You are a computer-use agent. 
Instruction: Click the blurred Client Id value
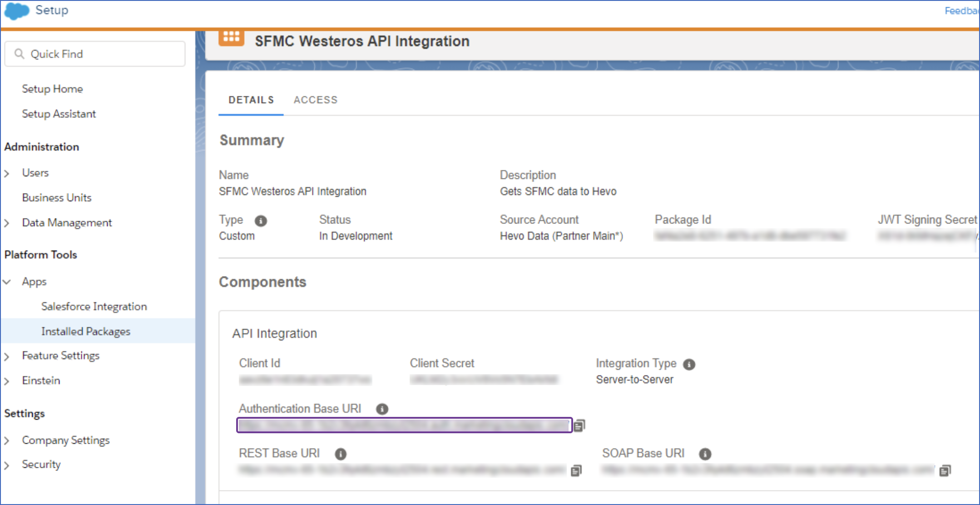(305, 380)
